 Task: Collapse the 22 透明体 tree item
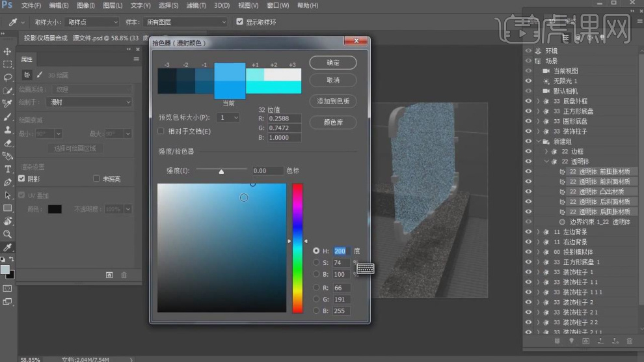[546, 161]
